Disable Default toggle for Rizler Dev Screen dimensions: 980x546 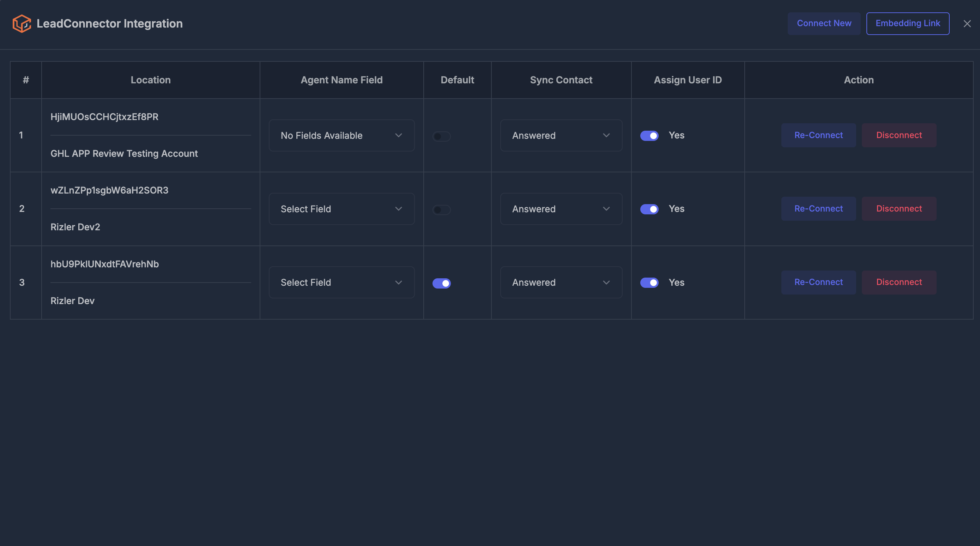tap(441, 283)
